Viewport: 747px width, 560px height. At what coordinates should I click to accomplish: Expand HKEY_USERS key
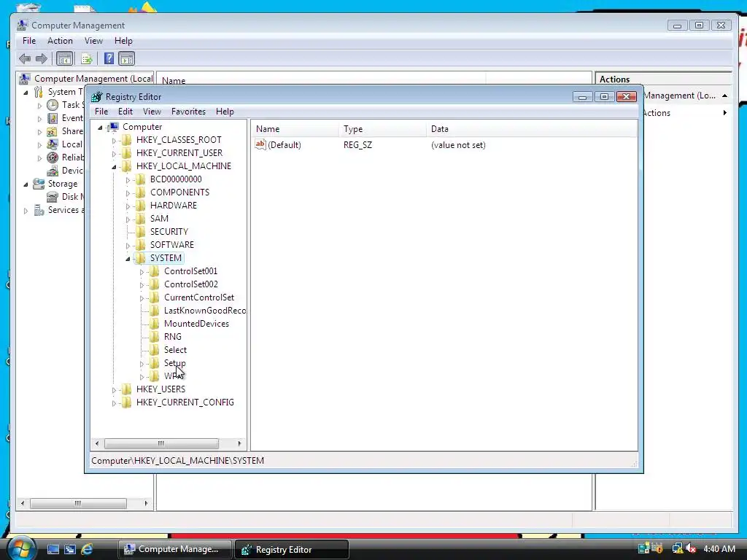click(x=114, y=390)
